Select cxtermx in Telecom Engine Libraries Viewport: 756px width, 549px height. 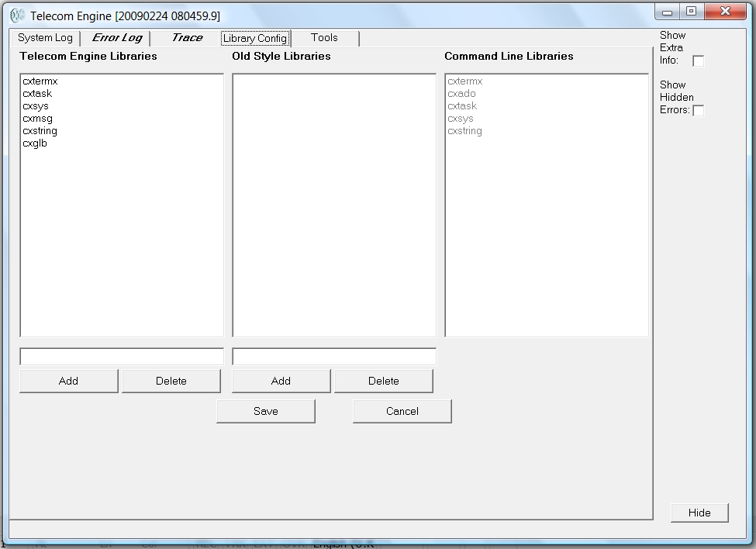[40, 81]
